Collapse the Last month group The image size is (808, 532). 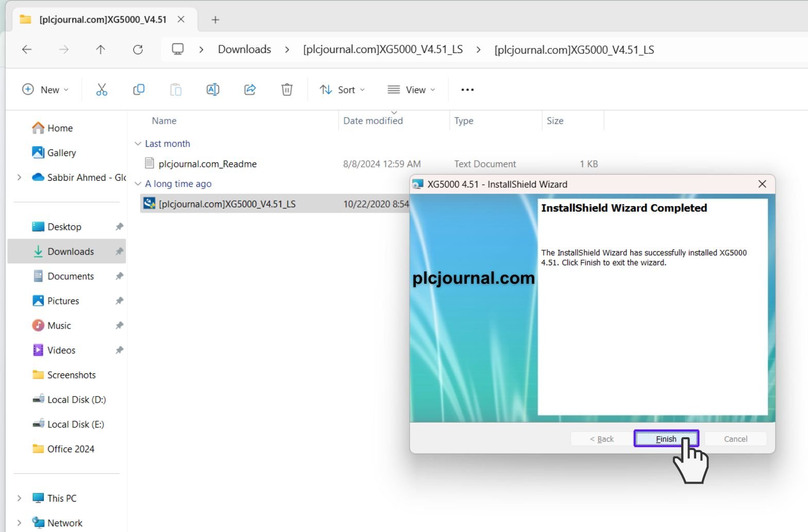point(138,144)
